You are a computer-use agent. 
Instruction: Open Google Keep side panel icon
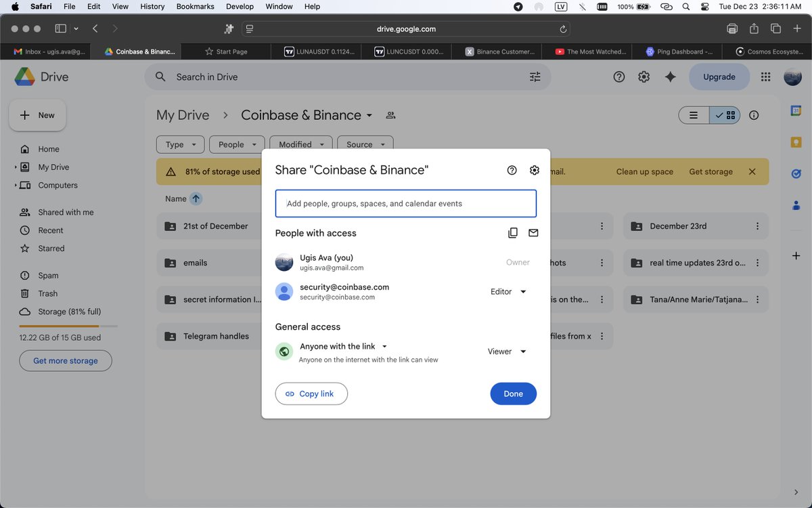tap(796, 142)
